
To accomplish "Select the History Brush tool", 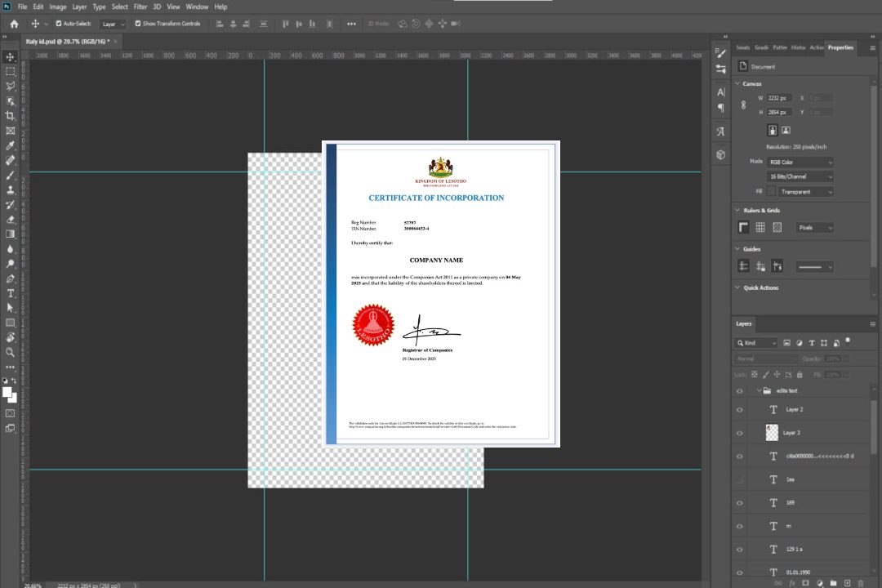I will pyautogui.click(x=10, y=204).
